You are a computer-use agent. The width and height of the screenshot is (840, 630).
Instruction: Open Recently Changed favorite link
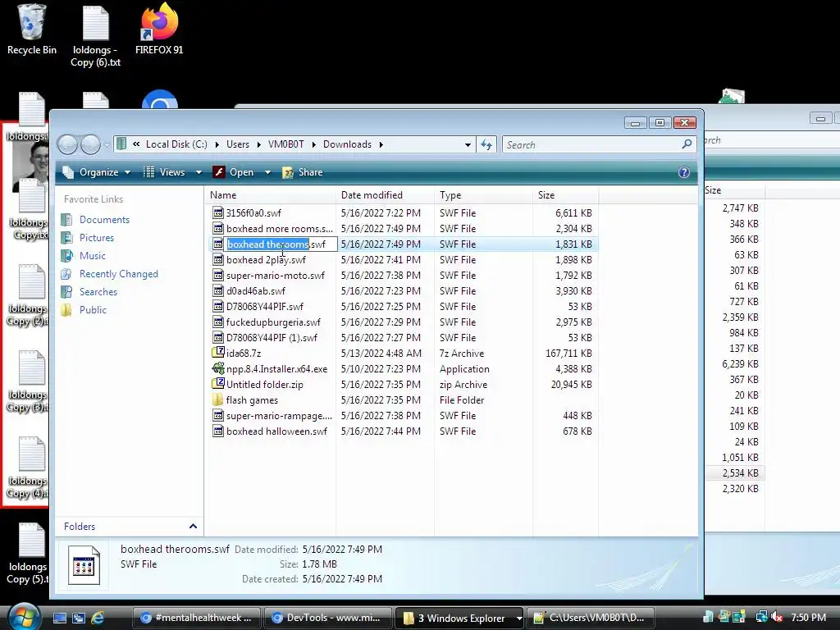[x=118, y=274]
